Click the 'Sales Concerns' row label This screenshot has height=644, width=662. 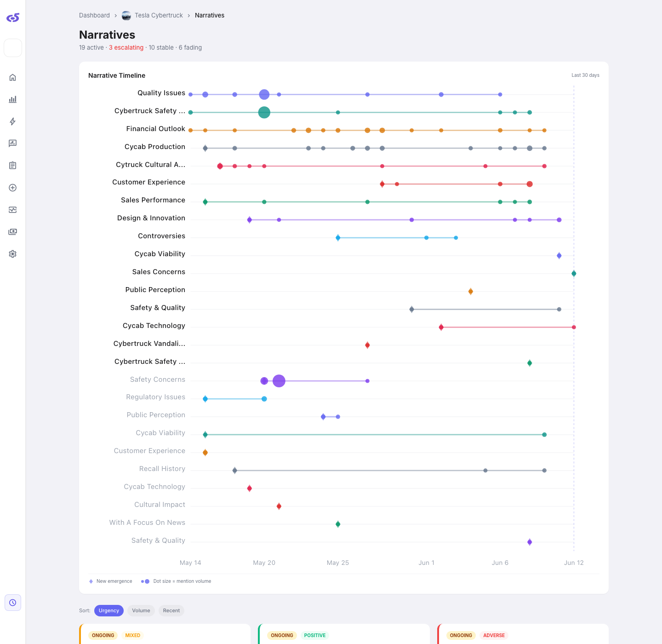(x=159, y=272)
